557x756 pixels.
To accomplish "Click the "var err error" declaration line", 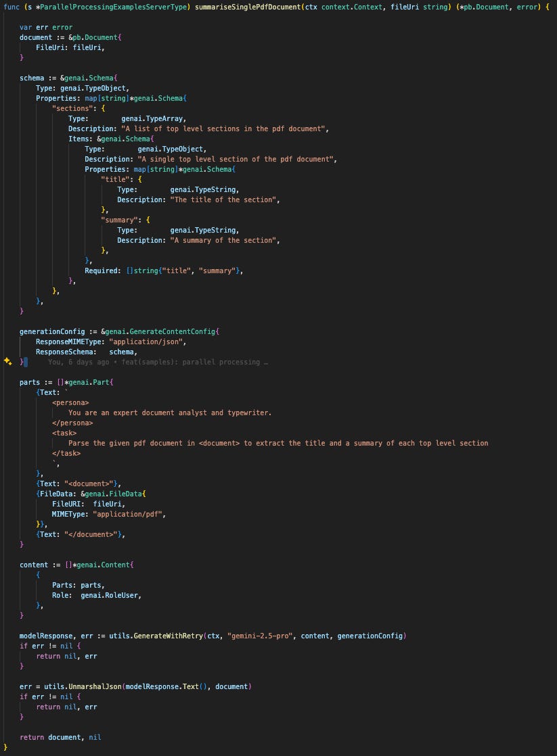I will click(x=46, y=28).
